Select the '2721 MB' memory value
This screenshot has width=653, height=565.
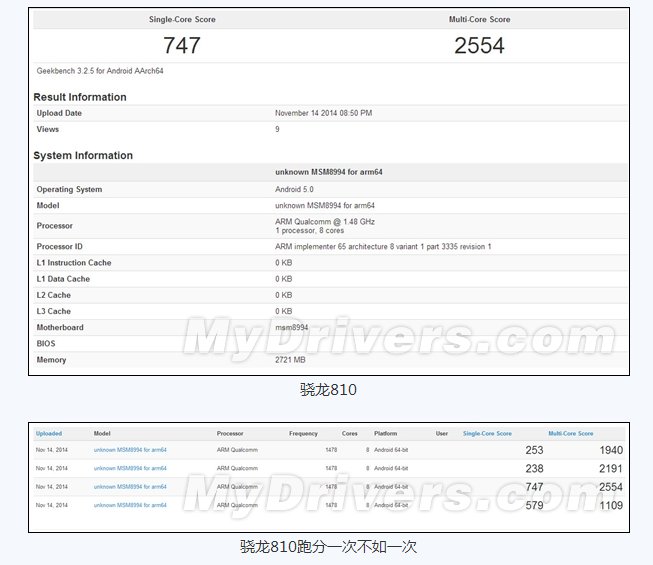pos(290,360)
